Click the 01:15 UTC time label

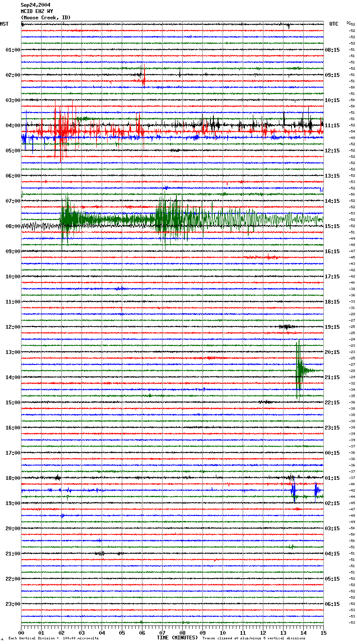coord(332,478)
